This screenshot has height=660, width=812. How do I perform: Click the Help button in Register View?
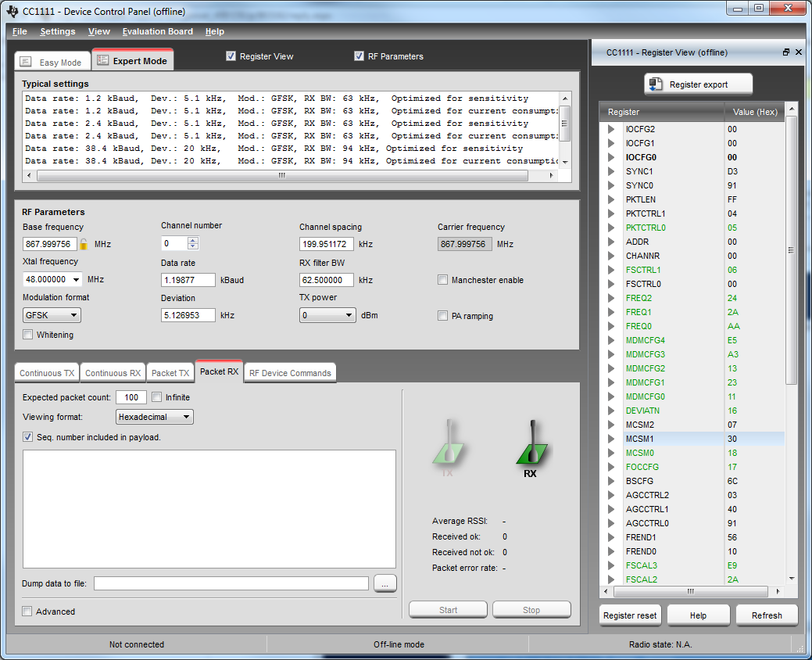[x=698, y=615]
